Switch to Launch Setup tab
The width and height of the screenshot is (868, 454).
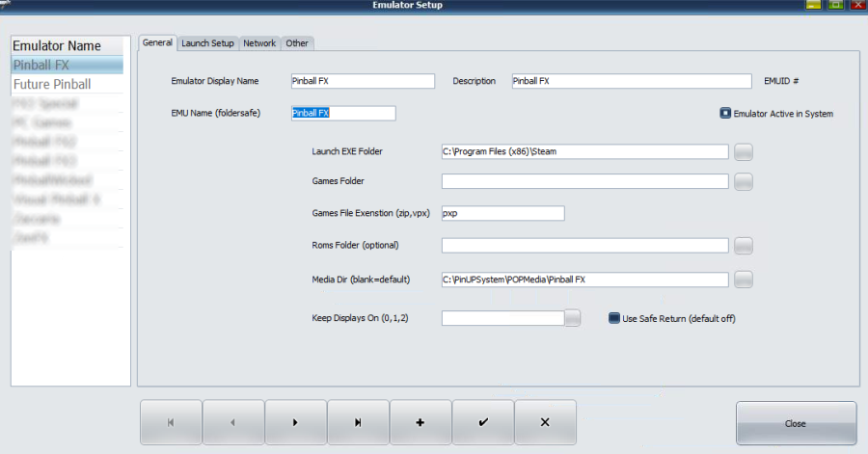click(208, 43)
